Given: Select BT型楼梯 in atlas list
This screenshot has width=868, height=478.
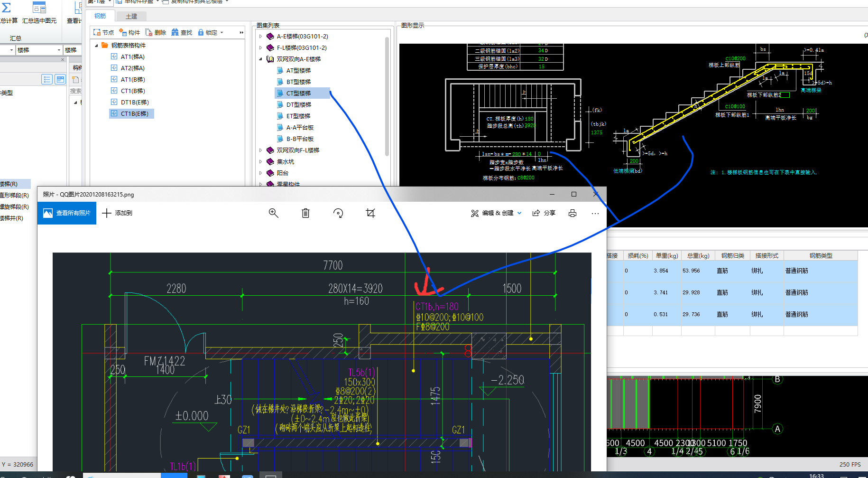Looking at the screenshot, I should point(298,82).
